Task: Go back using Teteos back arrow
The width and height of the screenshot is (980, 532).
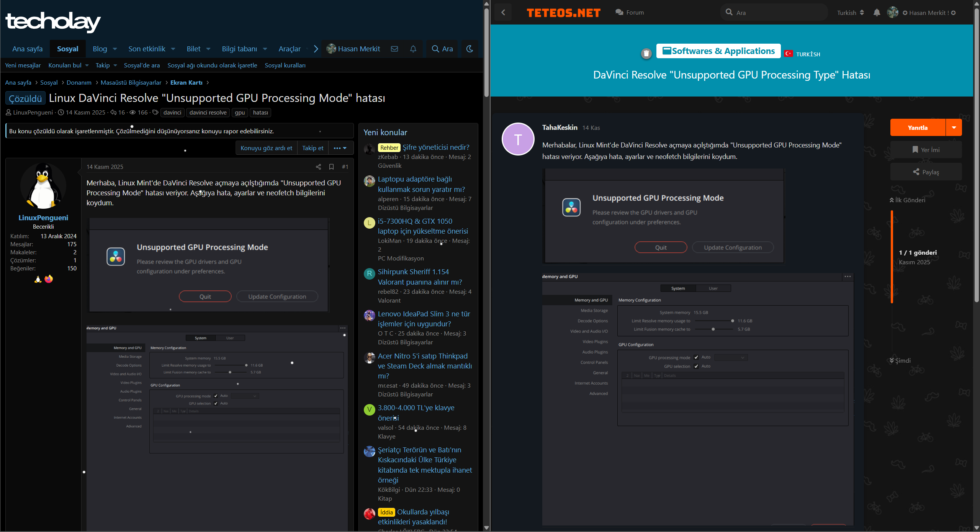Action: point(503,13)
